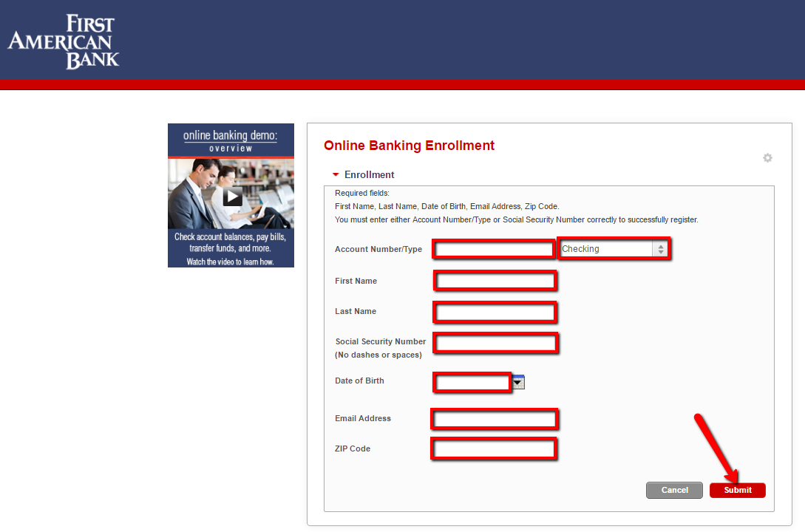Collapse the Enrollment section triangle
The width and height of the screenshot is (805, 532).
pyautogui.click(x=336, y=175)
